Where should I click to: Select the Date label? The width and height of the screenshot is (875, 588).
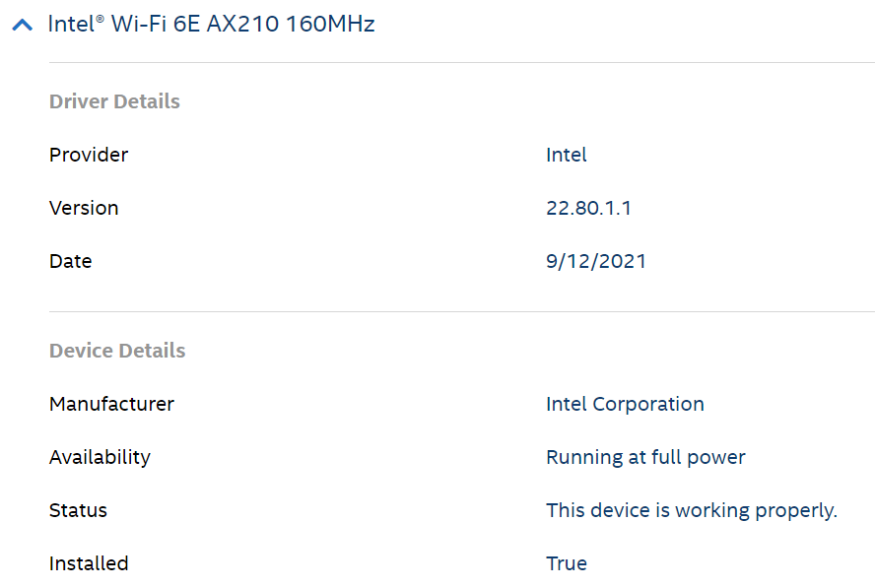pyautogui.click(x=70, y=261)
